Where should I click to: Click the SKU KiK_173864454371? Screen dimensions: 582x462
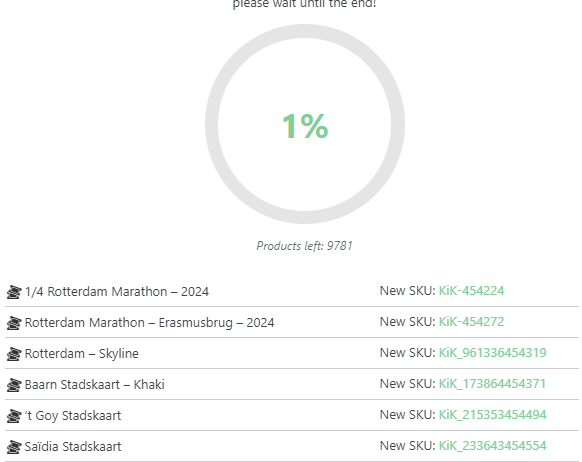coord(492,384)
